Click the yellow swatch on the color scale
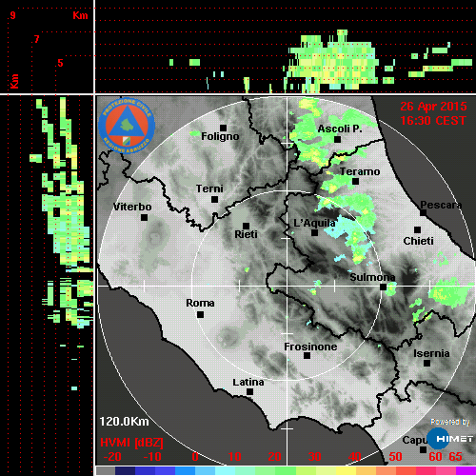Viewport: 476px width, 476px height. point(347,471)
